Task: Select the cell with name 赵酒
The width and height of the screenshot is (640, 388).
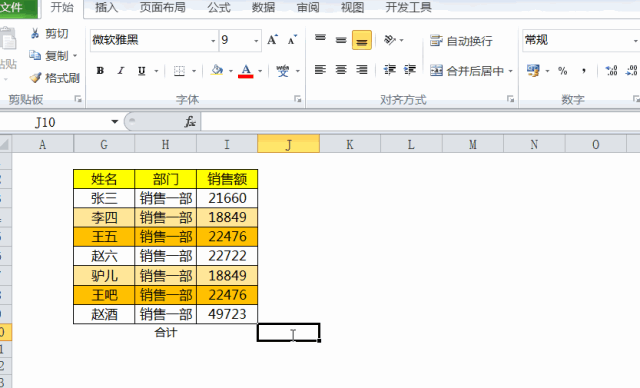Action: tap(104, 314)
